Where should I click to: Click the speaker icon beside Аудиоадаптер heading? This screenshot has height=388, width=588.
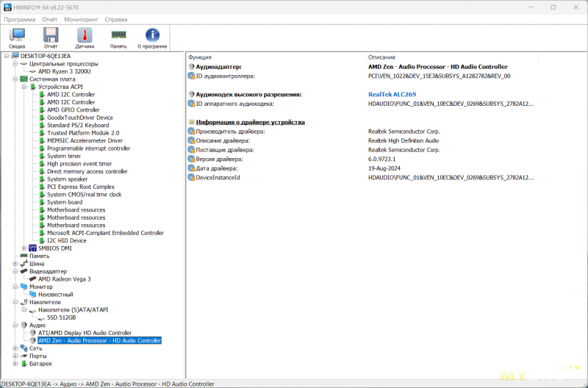point(191,67)
